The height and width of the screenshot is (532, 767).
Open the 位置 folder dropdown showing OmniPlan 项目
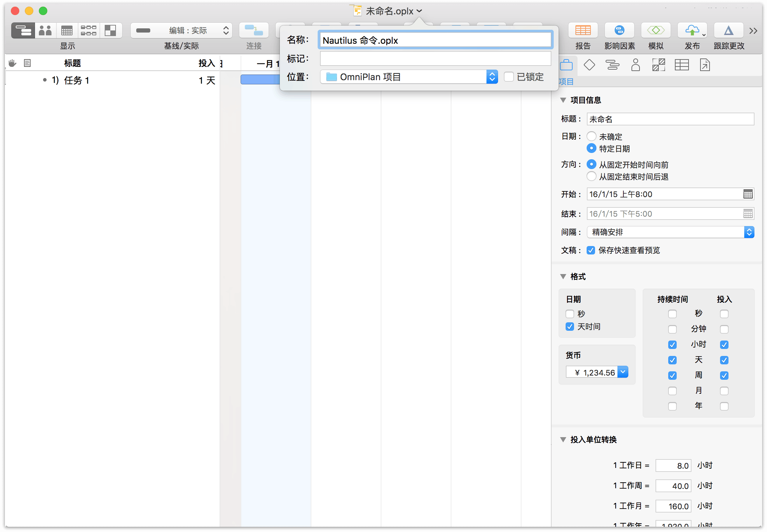click(492, 77)
